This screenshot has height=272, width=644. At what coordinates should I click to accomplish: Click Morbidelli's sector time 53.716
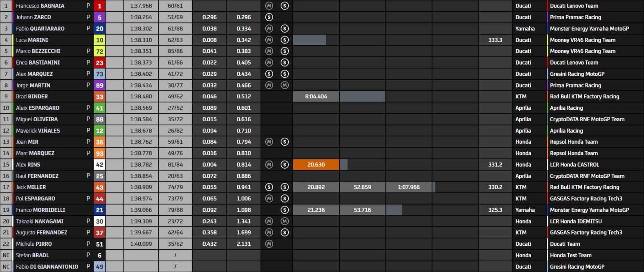[362, 210]
